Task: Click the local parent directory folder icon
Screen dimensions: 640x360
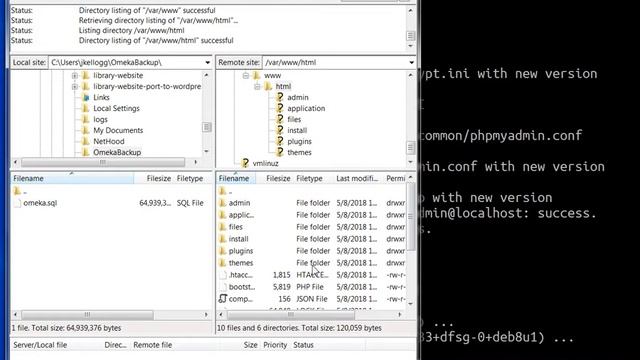Action: [x=17, y=191]
